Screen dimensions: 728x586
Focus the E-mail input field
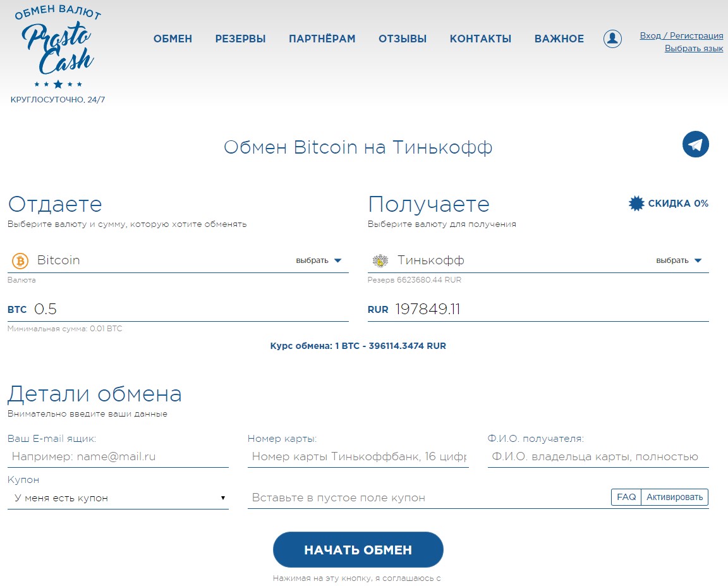[x=118, y=456]
